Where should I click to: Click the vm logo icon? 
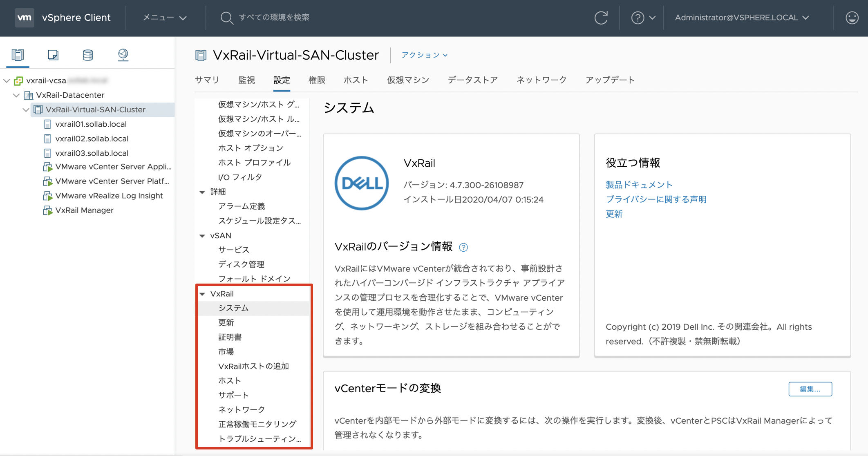25,18
